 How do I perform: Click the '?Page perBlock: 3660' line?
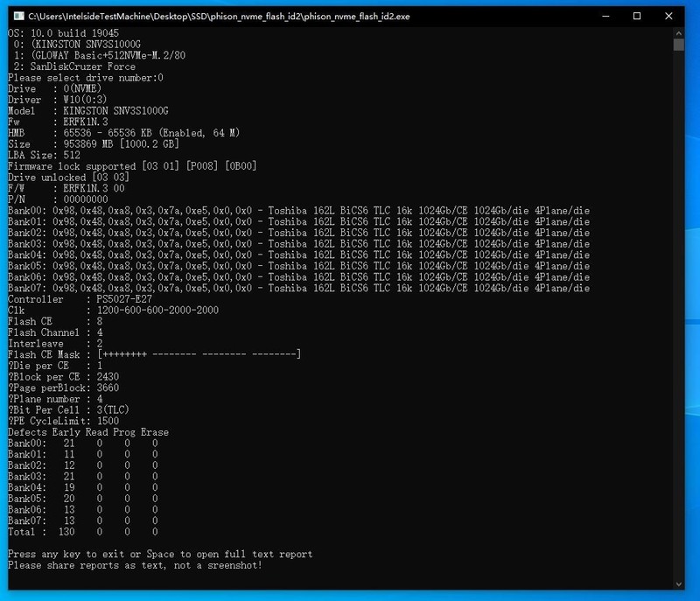coord(63,388)
